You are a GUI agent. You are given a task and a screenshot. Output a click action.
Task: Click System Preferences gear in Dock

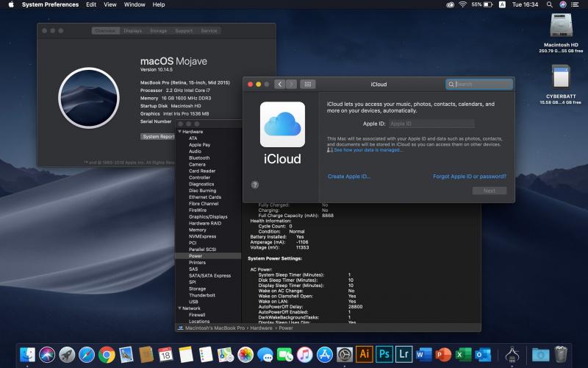[x=345, y=355]
